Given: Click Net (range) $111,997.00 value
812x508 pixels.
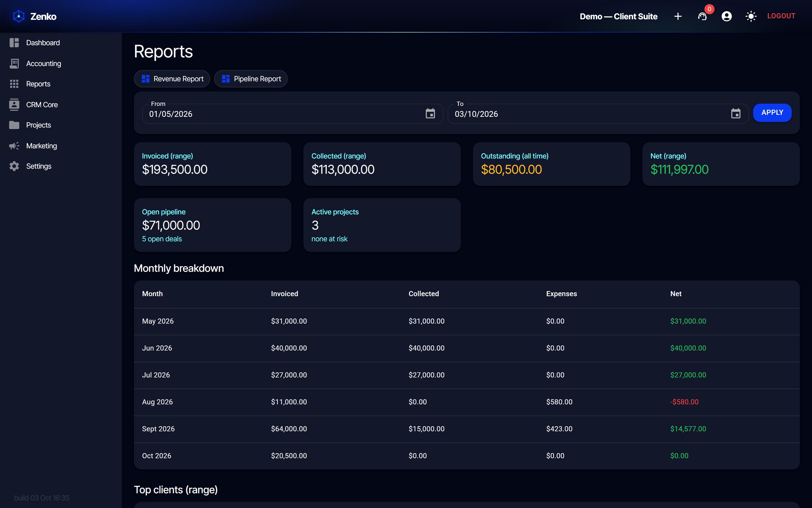Looking at the screenshot, I should [x=679, y=169].
